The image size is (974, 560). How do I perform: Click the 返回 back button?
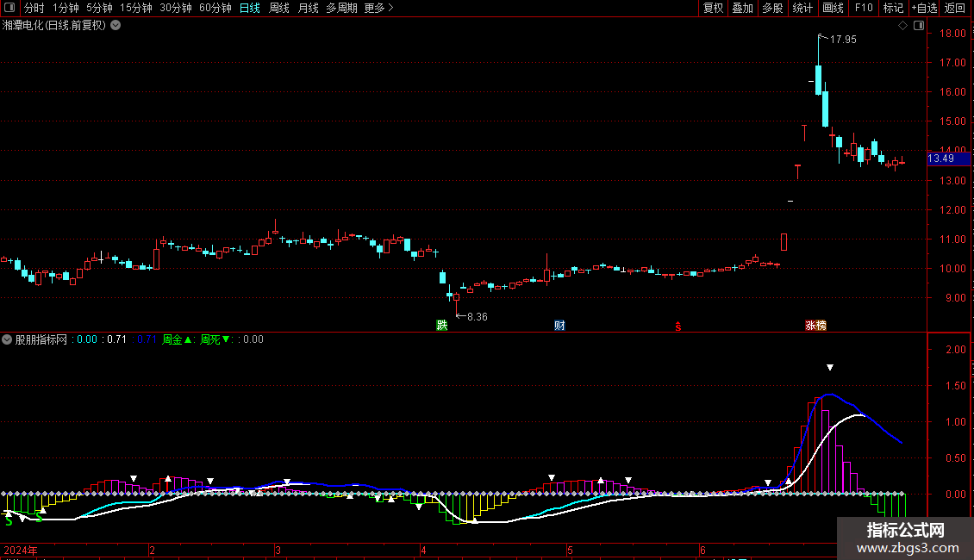point(955,8)
